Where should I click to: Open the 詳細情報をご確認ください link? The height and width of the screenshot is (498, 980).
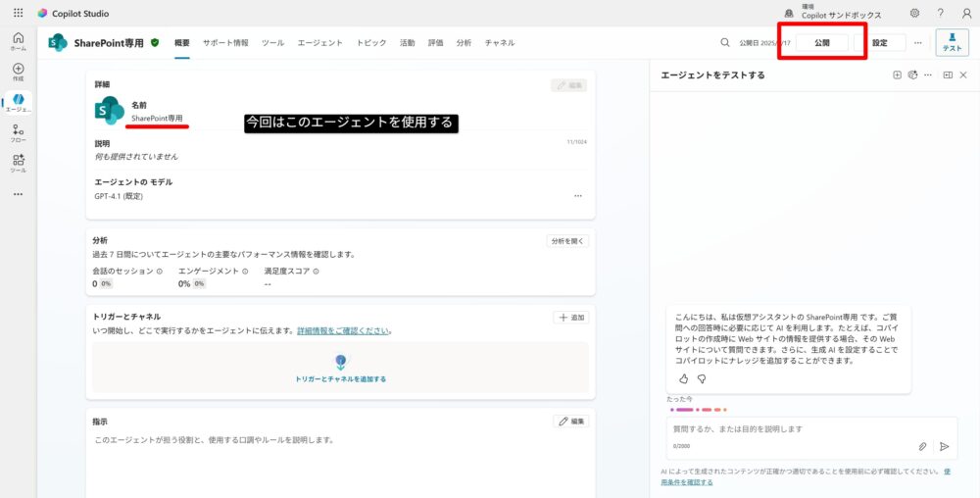[x=343, y=331]
